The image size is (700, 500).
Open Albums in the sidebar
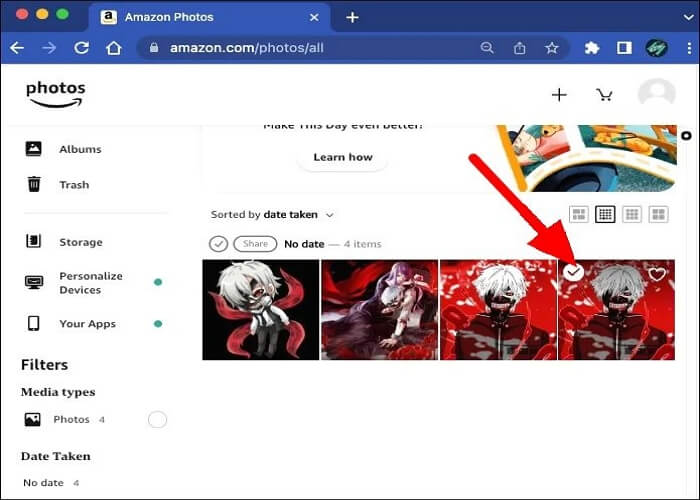(80, 149)
